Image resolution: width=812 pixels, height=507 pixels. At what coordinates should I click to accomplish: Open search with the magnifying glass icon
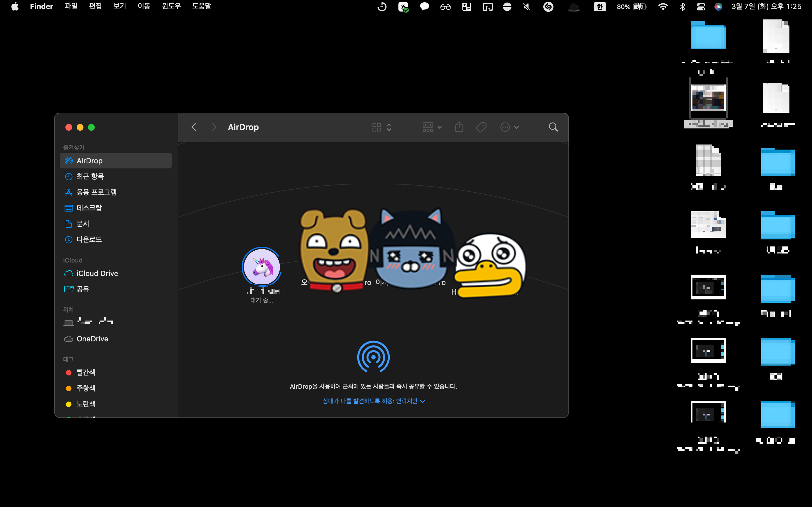point(553,127)
